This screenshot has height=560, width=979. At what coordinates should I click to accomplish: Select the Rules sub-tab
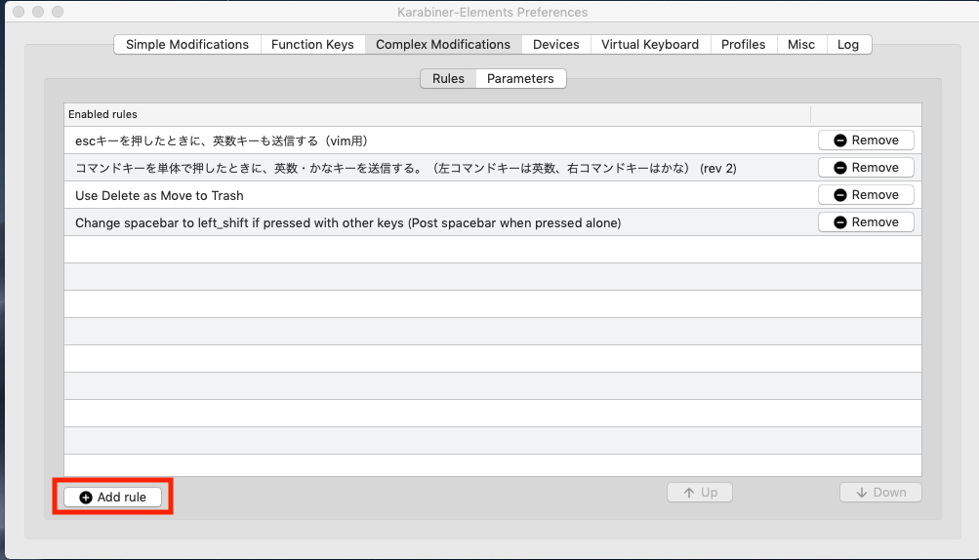448,79
